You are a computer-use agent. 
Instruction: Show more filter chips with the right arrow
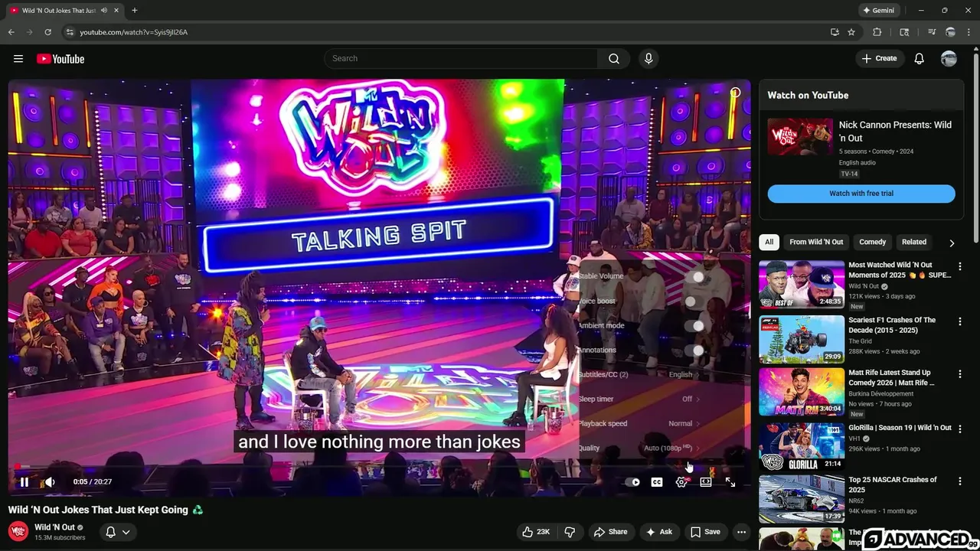(x=952, y=243)
